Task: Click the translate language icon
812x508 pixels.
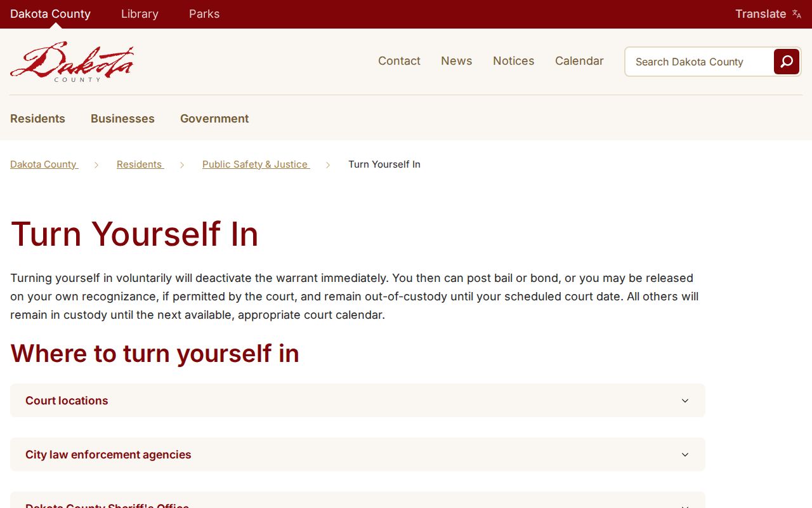Action: (x=797, y=14)
